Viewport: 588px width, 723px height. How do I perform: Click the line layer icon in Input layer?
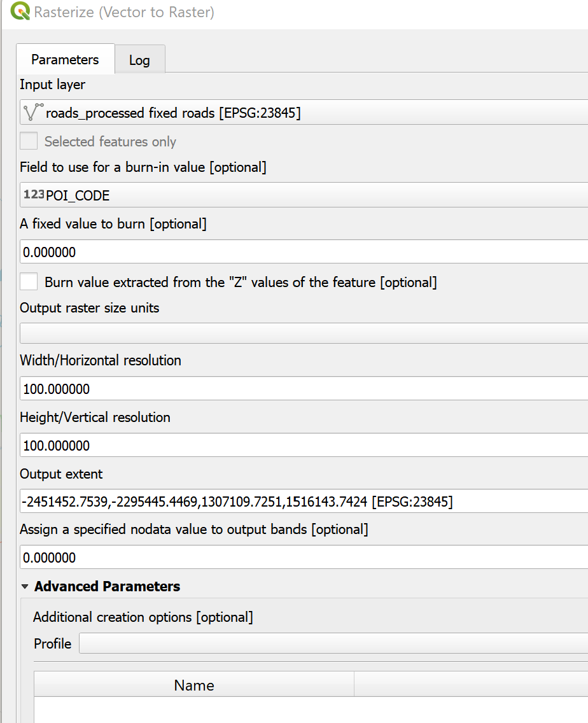coord(32,113)
